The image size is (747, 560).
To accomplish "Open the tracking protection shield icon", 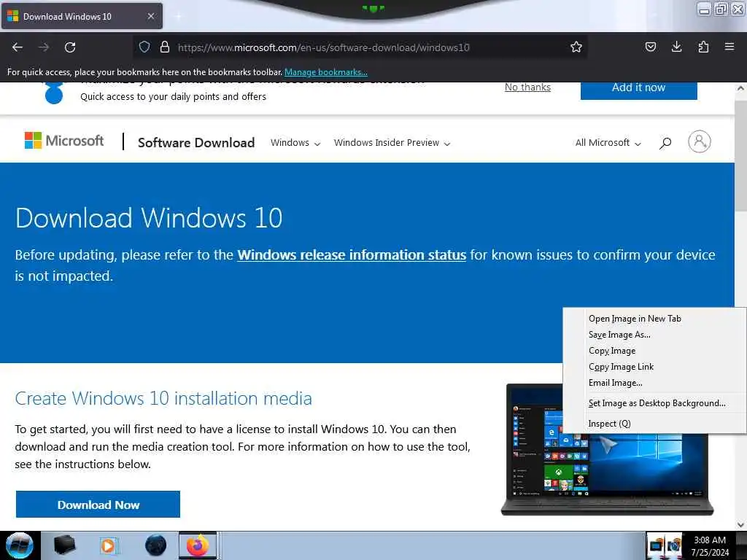I will 144,47.
